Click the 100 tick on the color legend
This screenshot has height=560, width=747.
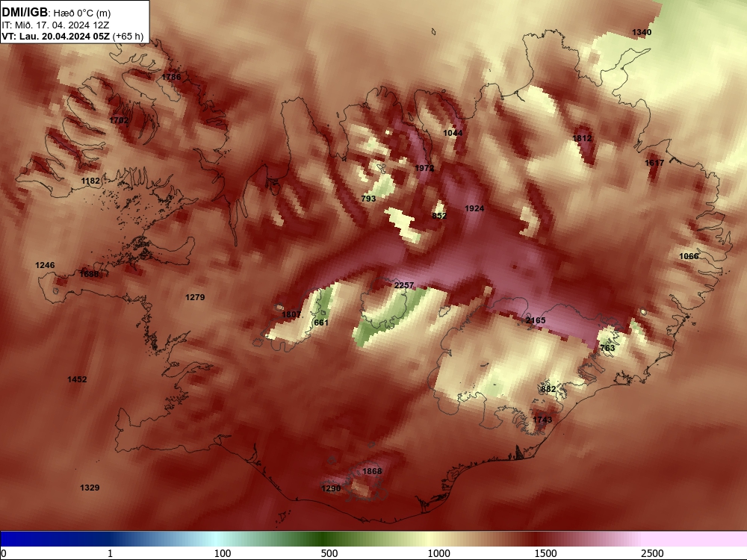click(x=223, y=553)
